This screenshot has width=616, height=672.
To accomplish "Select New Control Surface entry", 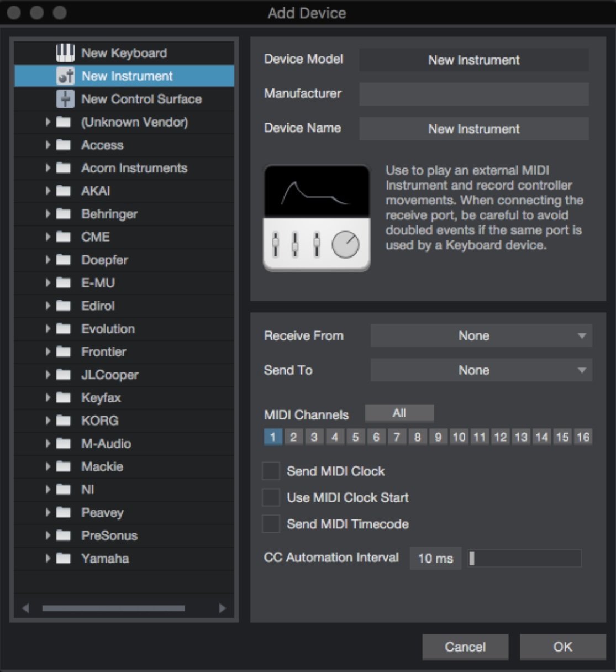I will coord(124,99).
